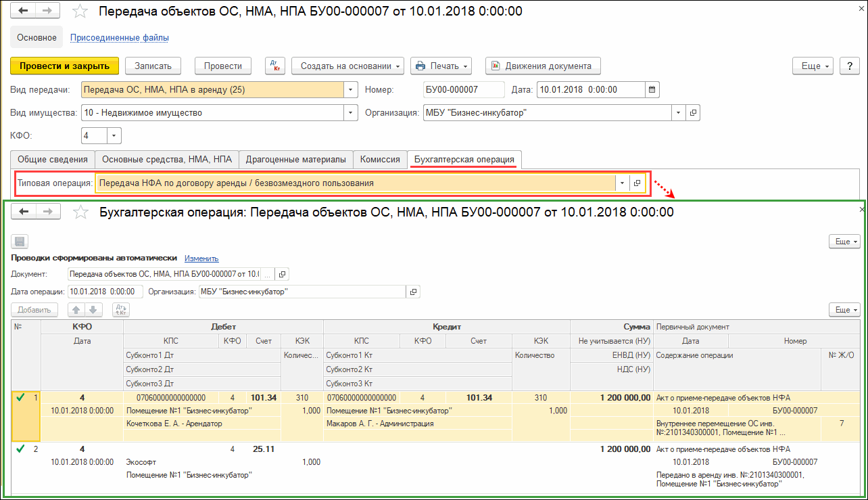Open Еще menu in top toolbar

[814, 66]
